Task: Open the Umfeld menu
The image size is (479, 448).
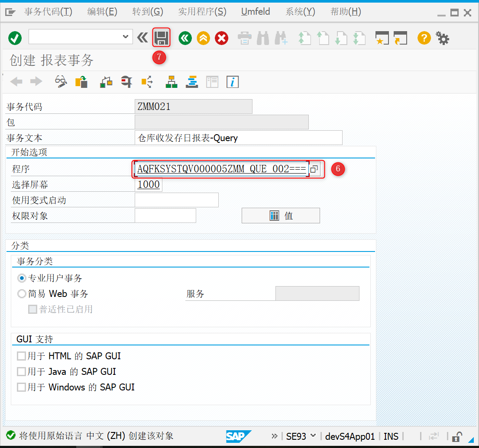Action: (255, 12)
